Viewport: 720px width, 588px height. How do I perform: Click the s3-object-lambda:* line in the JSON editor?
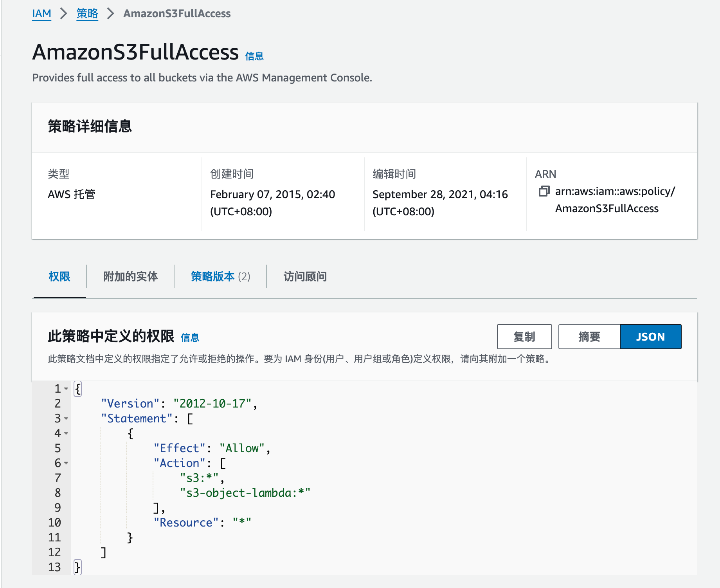245,493
